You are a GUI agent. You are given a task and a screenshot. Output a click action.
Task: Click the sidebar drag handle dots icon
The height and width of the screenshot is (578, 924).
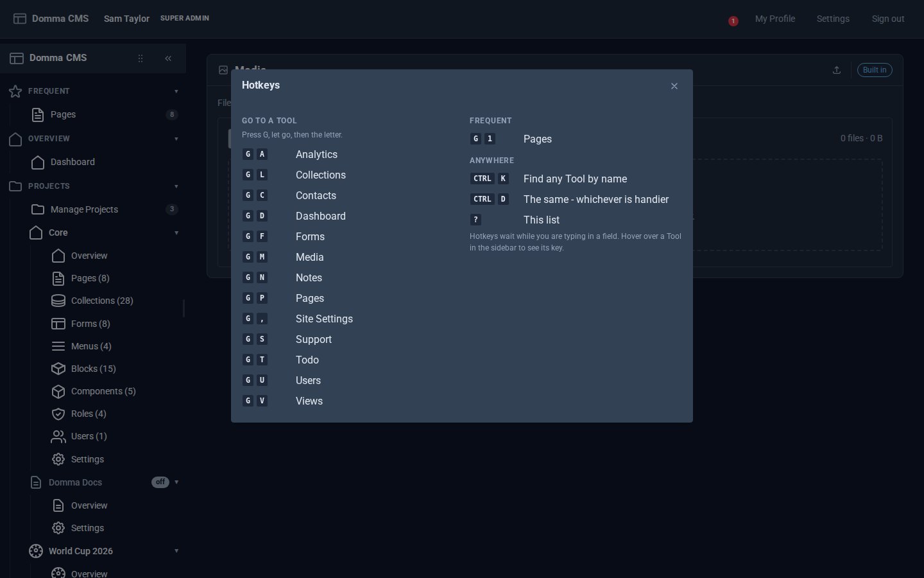(141, 58)
